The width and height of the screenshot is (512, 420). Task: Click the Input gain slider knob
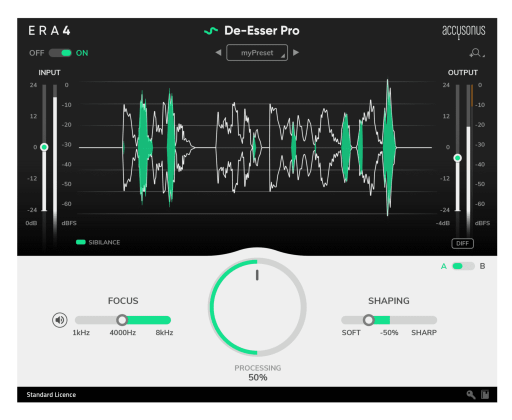[x=44, y=147]
